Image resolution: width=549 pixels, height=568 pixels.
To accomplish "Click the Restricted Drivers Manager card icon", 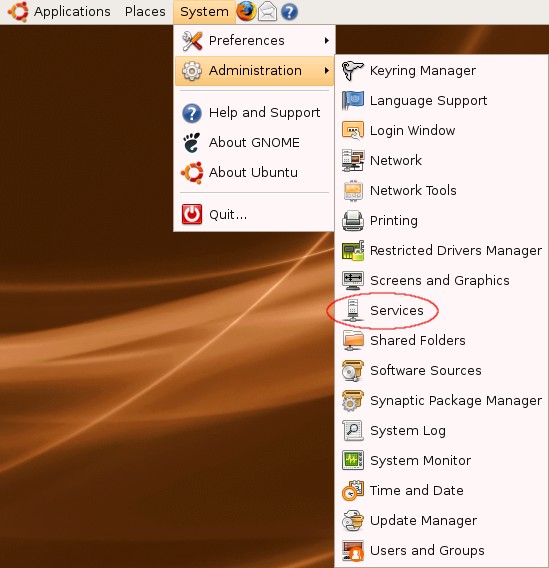I will coord(352,250).
